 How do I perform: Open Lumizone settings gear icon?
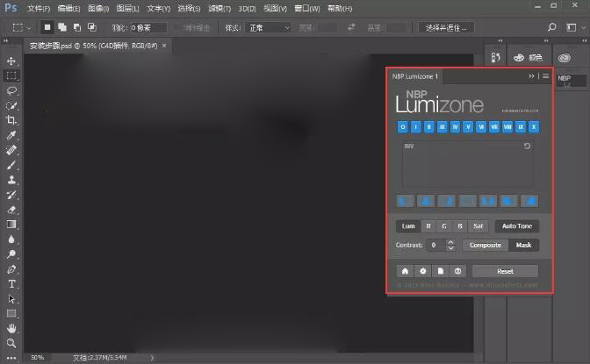(422, 271)
